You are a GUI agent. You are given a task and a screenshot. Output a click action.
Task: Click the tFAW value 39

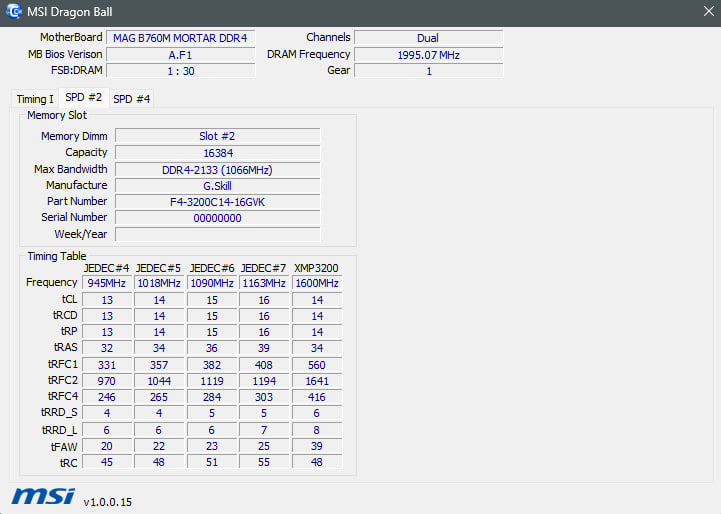pyautogui.click(x=317, y=446)
